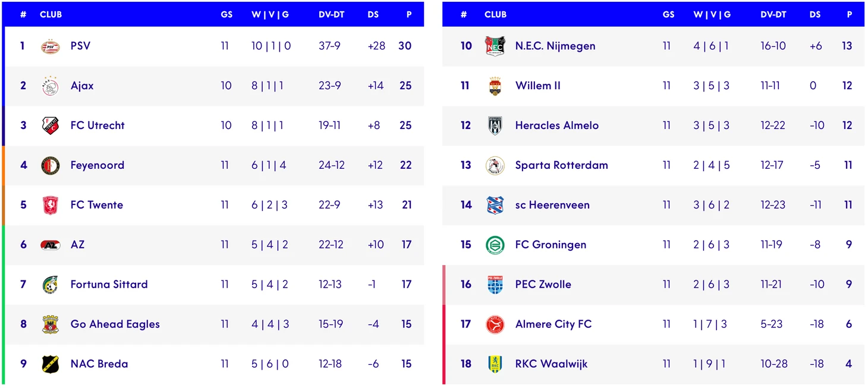This screenshot has width=868, height=388.
Task: Click Willem II points value 12
Action: (847, 86)
